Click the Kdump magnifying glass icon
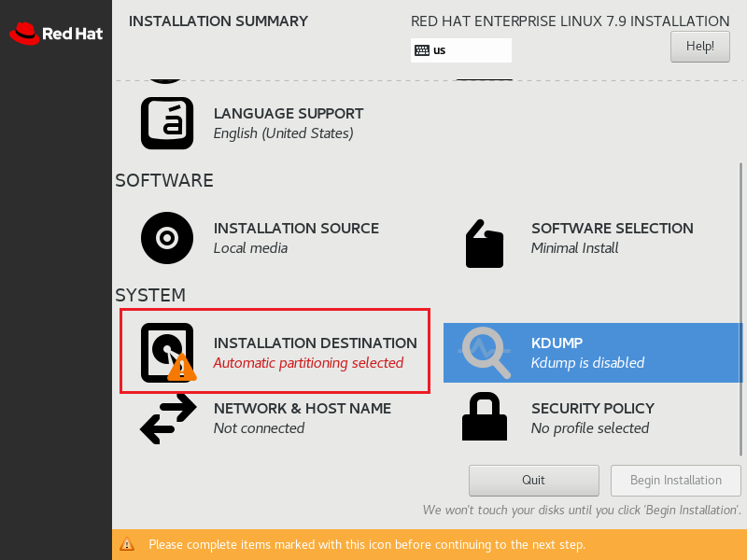 point(486,353)
